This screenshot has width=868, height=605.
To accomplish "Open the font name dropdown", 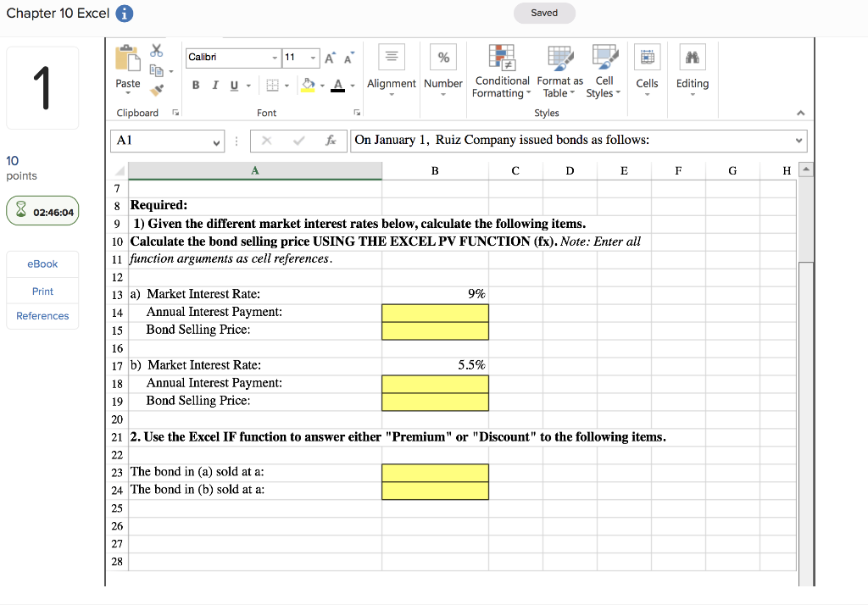I will 275,57.
